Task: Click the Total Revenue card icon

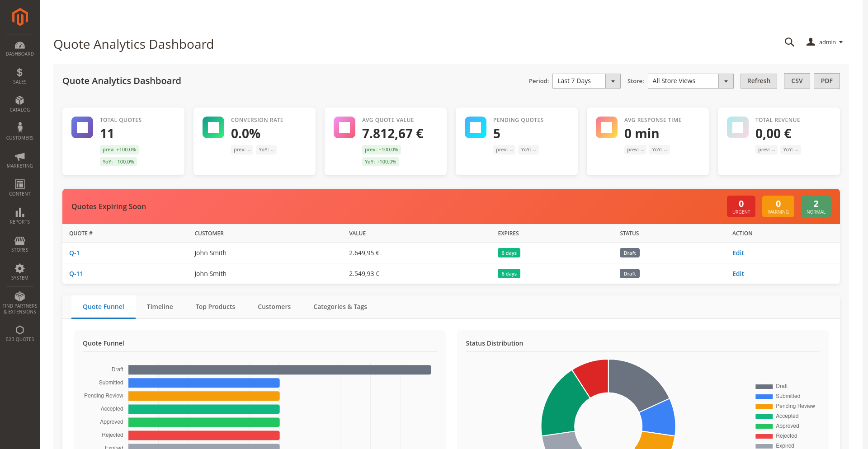Action: (x=738, y=127)
